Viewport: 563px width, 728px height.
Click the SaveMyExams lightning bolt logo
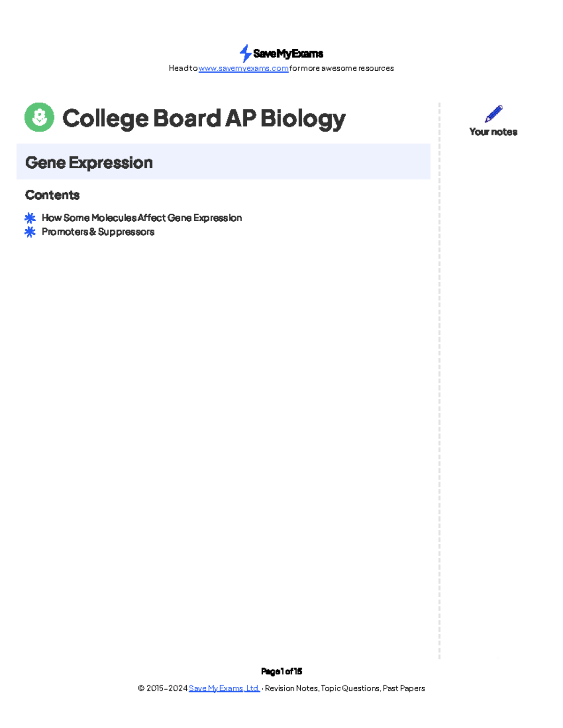(x=245, y=53)
